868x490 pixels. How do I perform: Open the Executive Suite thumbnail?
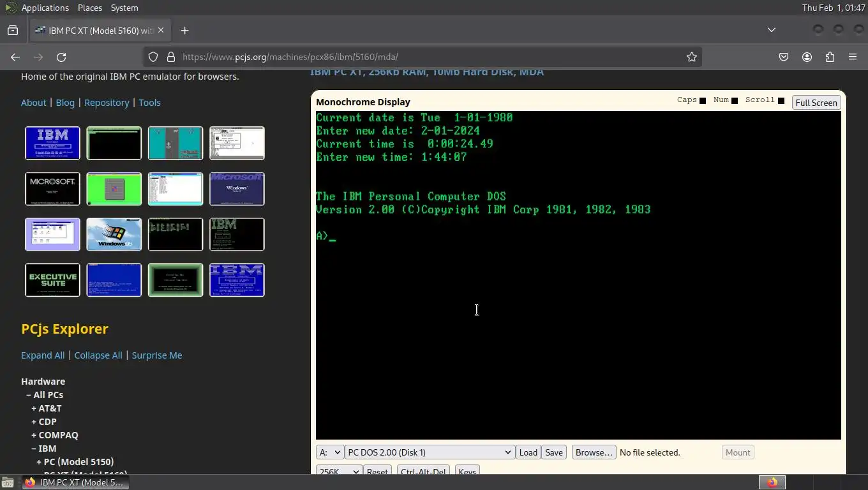coord(52,280)
